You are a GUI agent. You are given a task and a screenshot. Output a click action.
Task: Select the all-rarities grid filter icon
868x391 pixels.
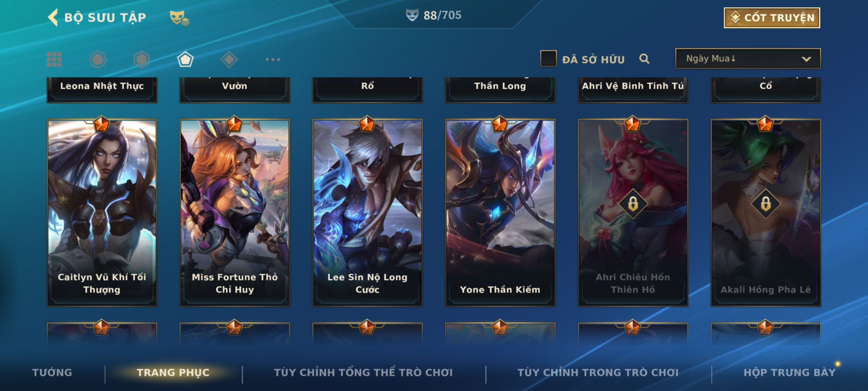click(54, 59)
